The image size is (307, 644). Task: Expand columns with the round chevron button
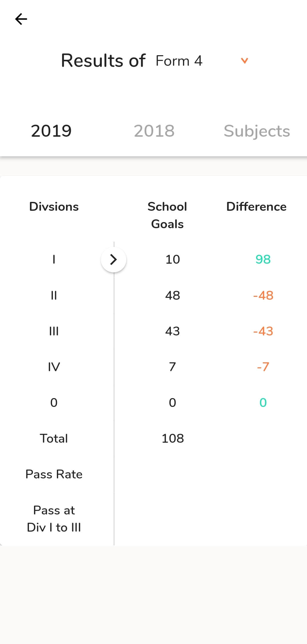pos(113,260)
